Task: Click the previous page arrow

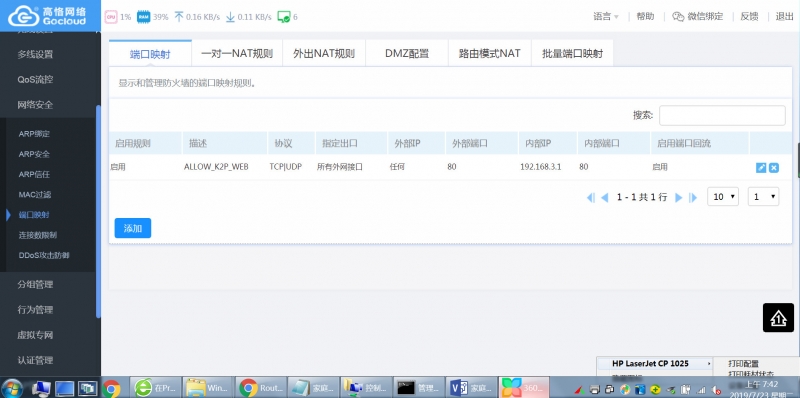Action: tap(605, 197)
